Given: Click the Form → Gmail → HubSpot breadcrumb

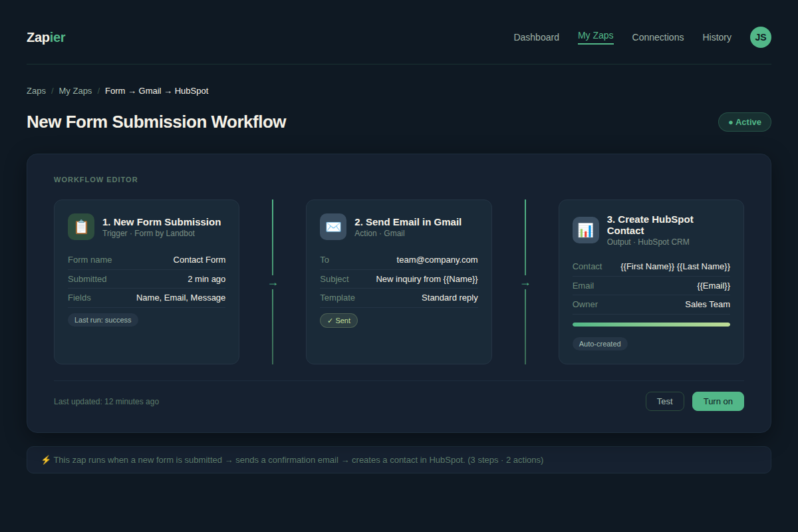Looking at the screenshot, I should tap(157, 91).
